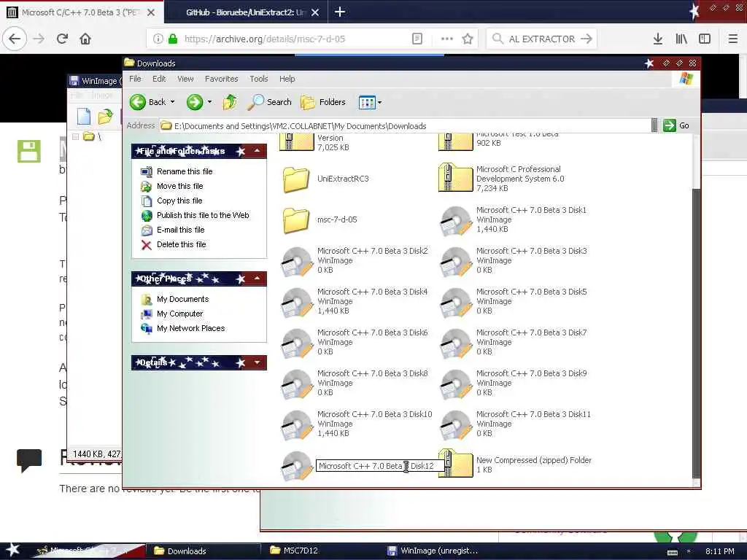
Task: Click E-mail this file task
Action: [x=181, y=230]
